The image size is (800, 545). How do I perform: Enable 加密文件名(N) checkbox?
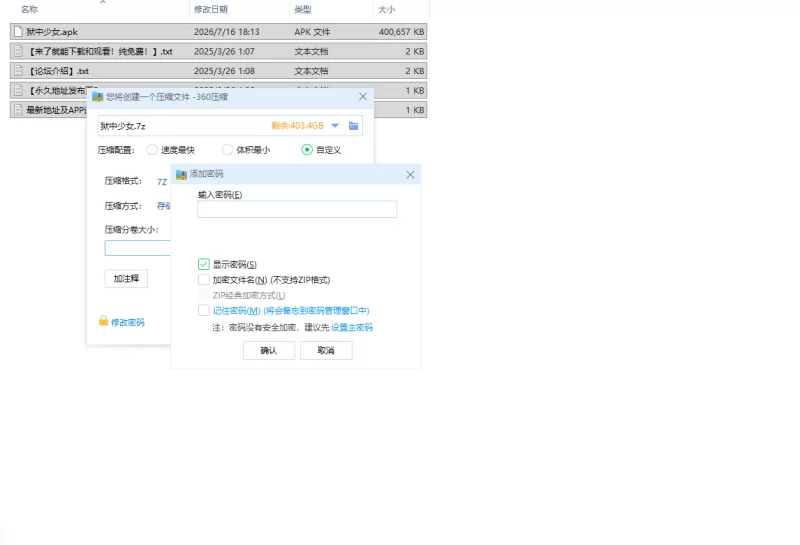(x=204, y=280)
